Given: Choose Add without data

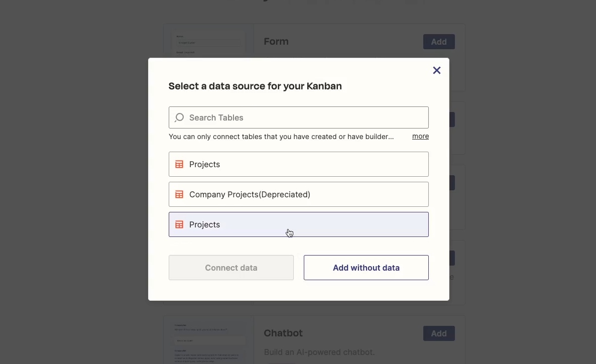Looking at the screenshot, I should pos(366,268).
